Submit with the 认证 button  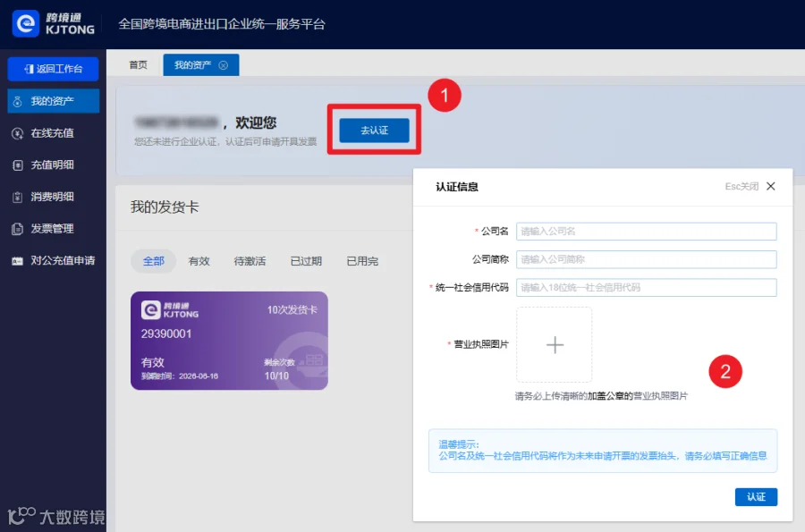756,496
